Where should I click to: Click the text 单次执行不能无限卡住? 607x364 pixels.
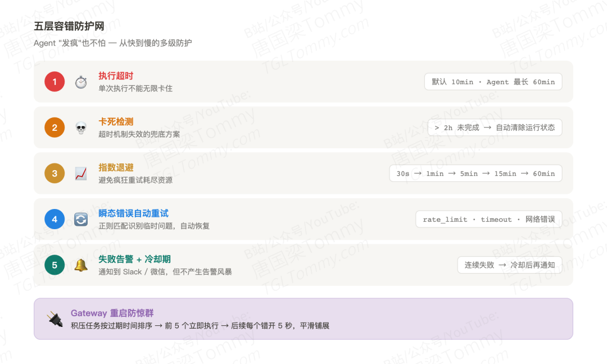pos(135,89)
